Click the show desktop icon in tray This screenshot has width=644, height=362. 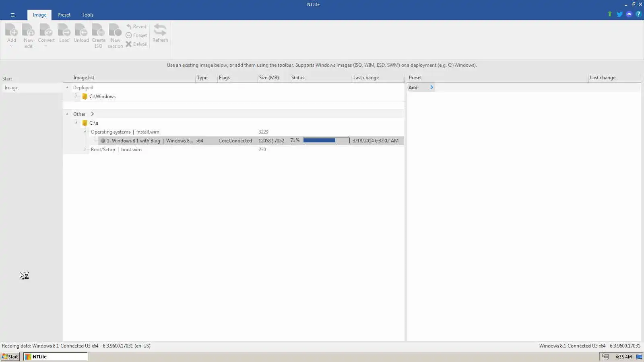[639, 357]
